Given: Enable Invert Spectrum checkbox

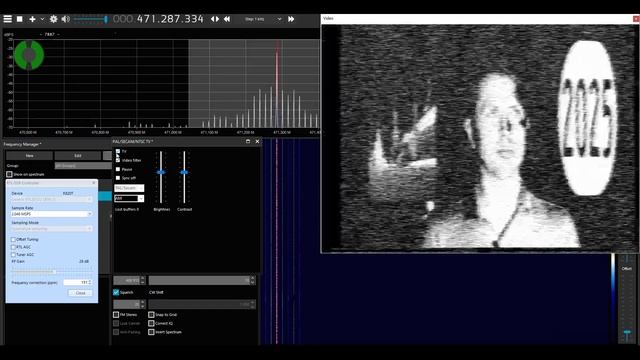Looking at the screenshot, I should 151,332.
